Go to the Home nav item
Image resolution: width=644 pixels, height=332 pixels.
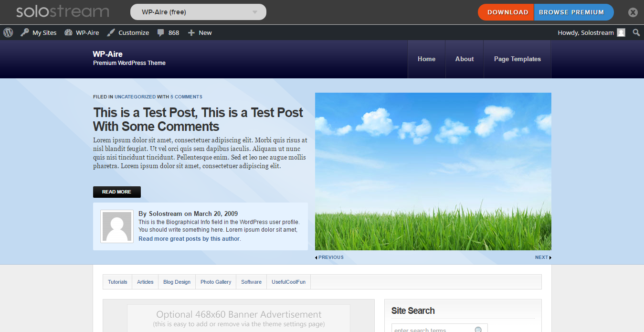click(426, 59)
